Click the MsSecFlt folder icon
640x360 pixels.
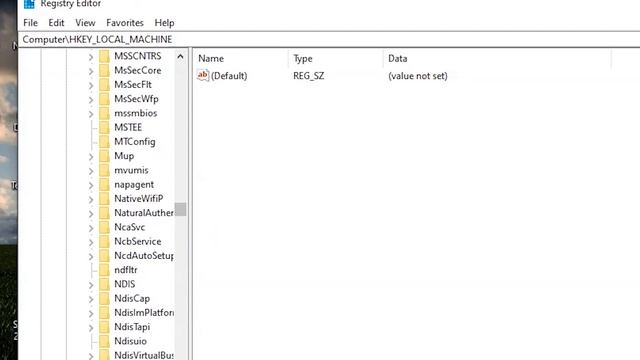click(104, 84)
